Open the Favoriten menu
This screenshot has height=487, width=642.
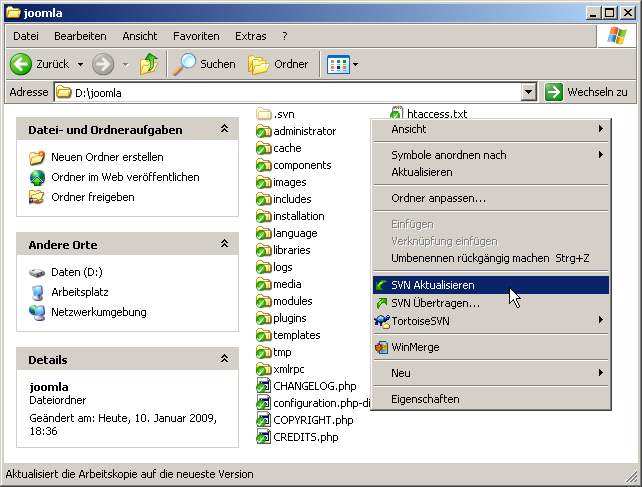[196, 36]
